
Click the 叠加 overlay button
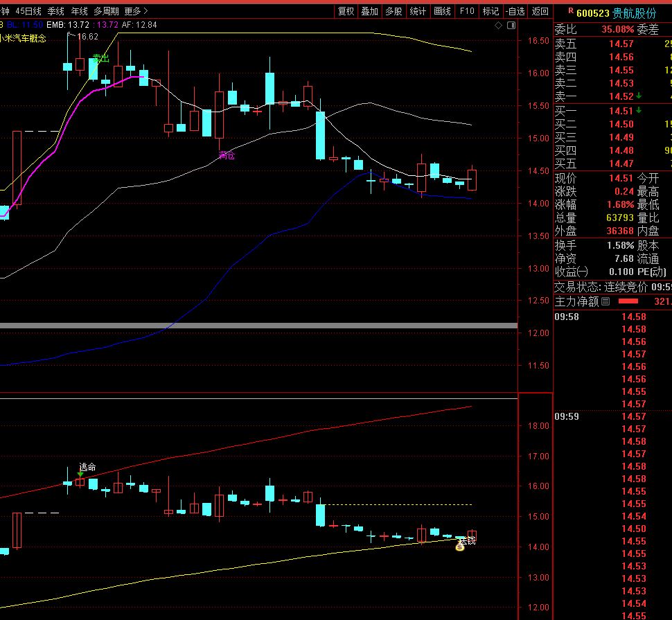pyautogui.click(x=369, y=12)
